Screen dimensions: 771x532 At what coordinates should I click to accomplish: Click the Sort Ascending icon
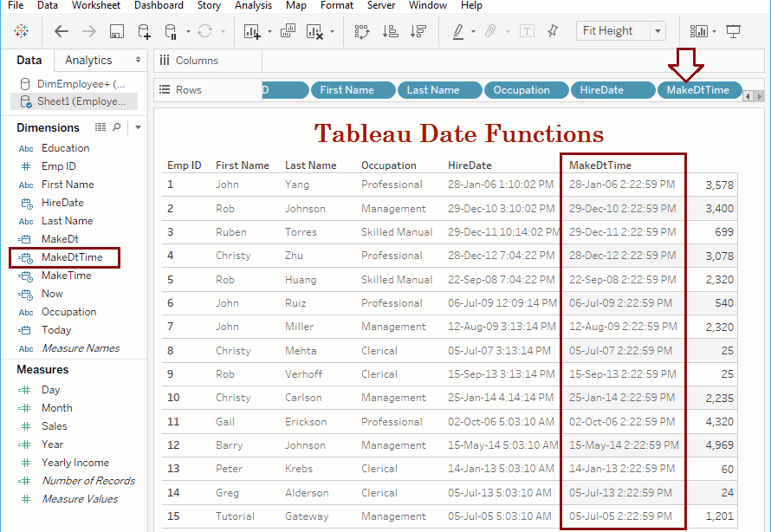[390, 31]
